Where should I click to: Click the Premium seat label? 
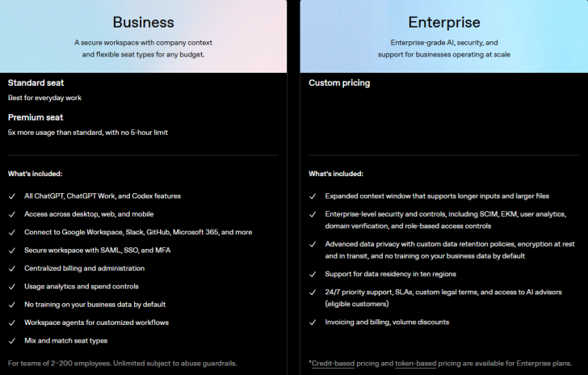point(36,117)
